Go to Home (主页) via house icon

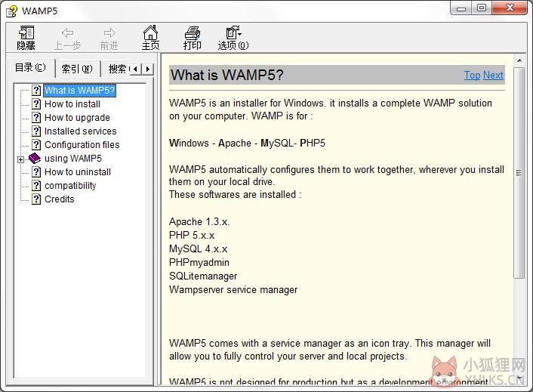(x=150, y=32)
